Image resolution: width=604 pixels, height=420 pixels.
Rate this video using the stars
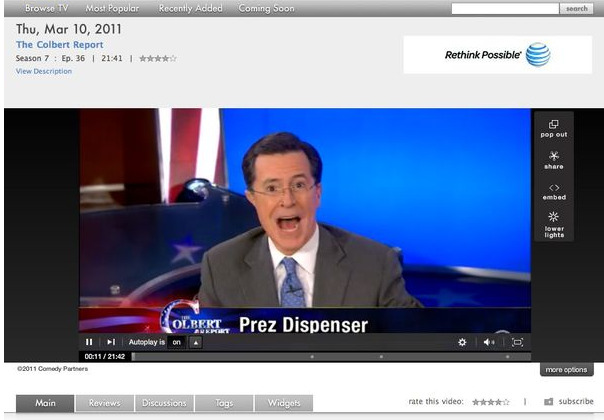click(x=491, y=402)
